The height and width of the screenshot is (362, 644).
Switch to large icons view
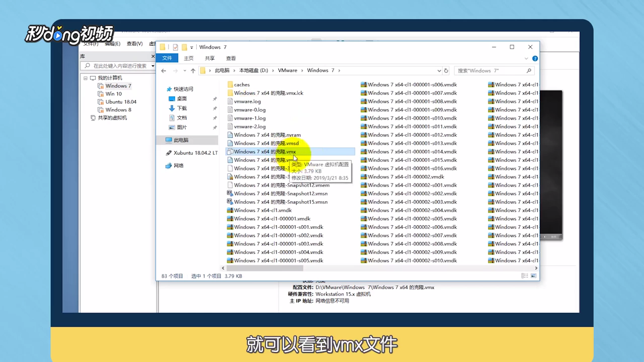[x=534, y=276]
